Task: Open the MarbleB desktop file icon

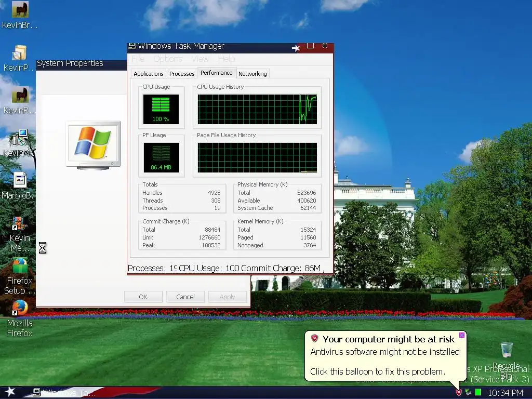Action: [x=20, y=180]
